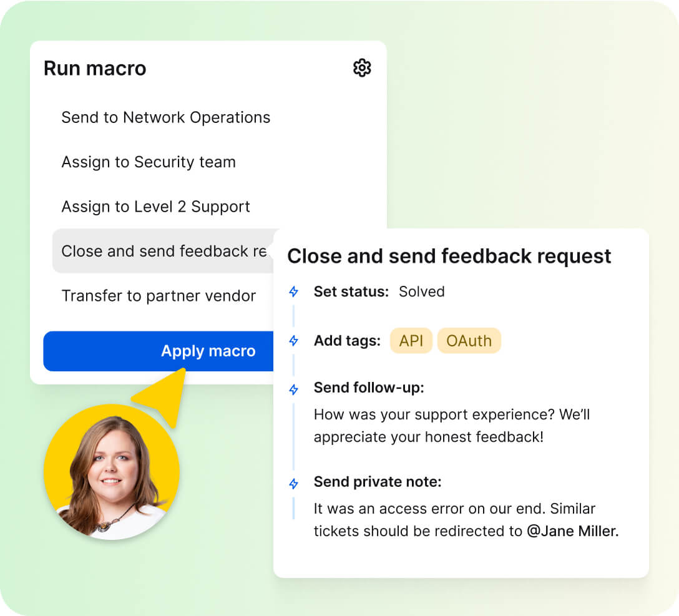The image size is (679, 616).
Task: Pick the Assign to Level 2 Support macro
Action: [x=155, y=207]
